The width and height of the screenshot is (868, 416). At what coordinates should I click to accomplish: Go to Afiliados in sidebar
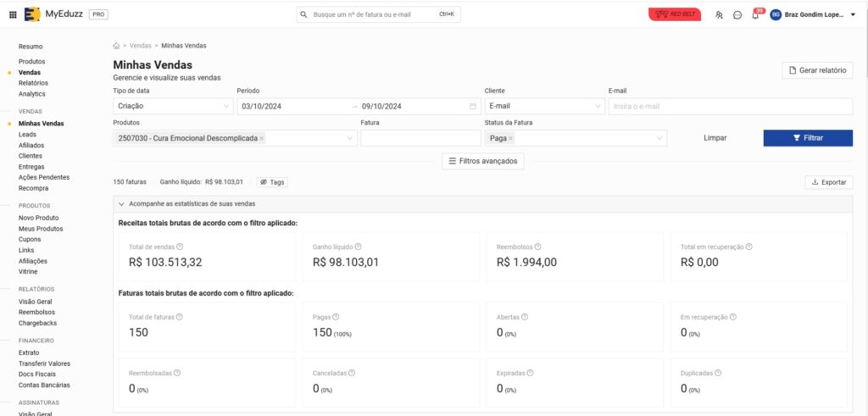tap(31, 145)
